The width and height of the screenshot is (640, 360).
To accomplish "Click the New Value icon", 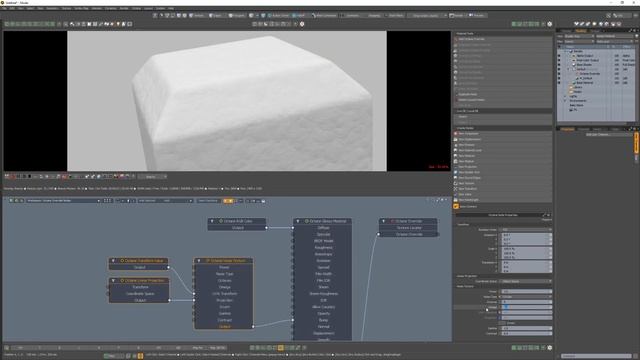I will click(456, 194).
